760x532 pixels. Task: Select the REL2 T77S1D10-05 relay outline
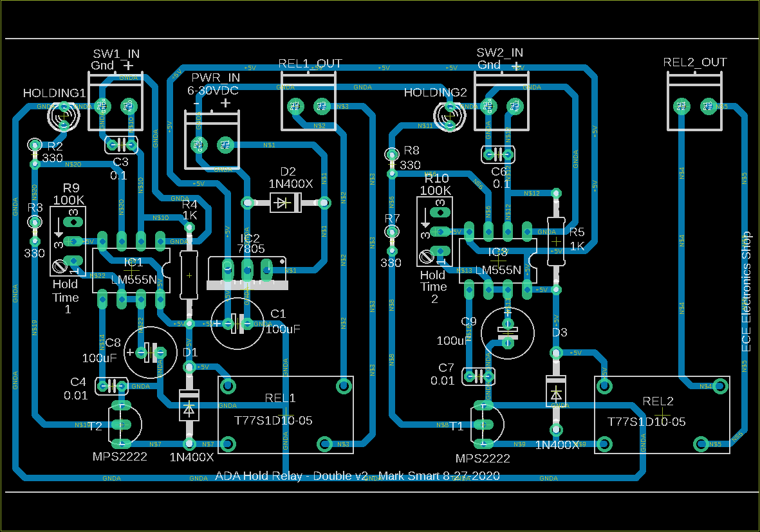662,415
